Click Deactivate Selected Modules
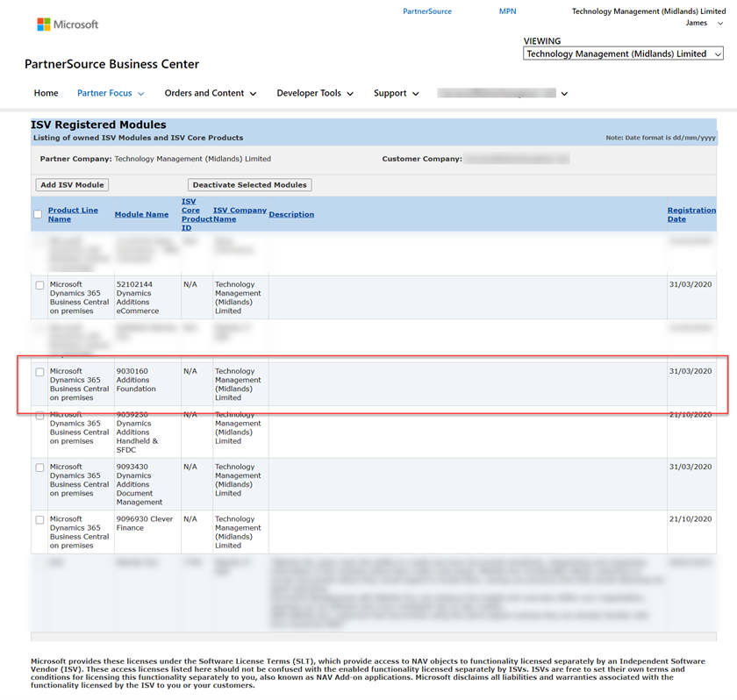Viewport: 737px width, 700px height. coord(249,184)
